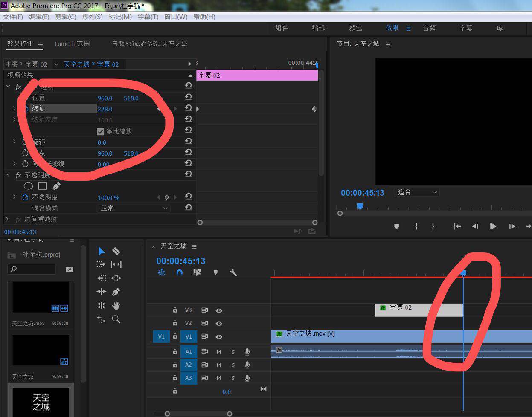Select the Hand tool
This screenshot has height=417, width=532.
click(116, 305)
